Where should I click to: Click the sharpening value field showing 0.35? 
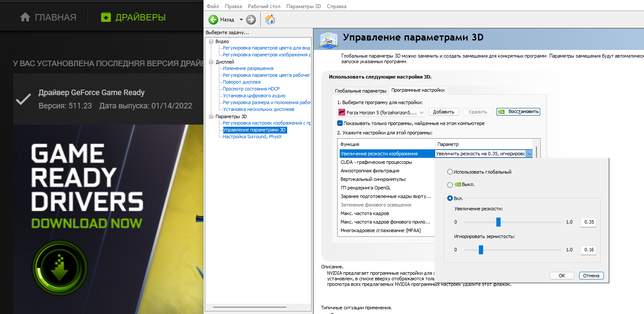point(588,222)
